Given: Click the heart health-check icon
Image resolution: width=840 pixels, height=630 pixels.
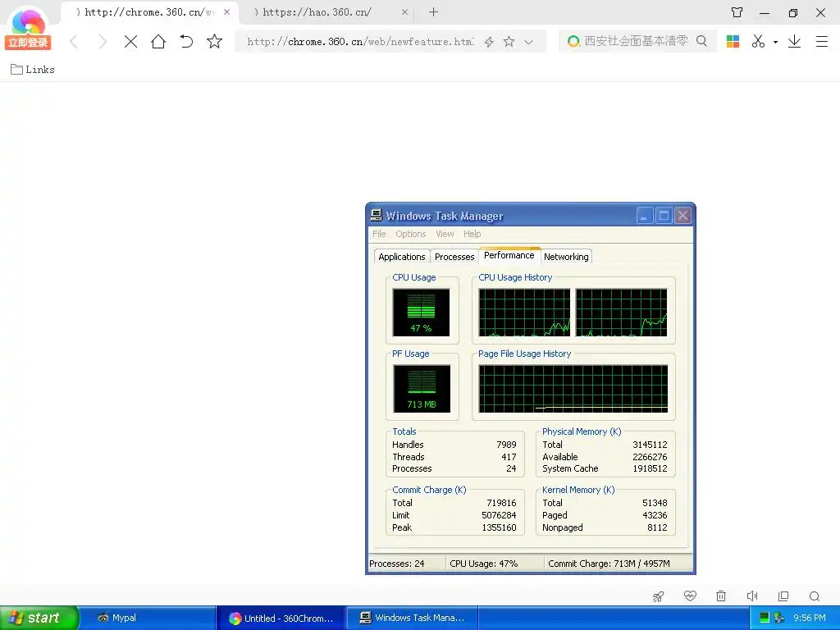Looking at the screenshot, I should 690,596.
